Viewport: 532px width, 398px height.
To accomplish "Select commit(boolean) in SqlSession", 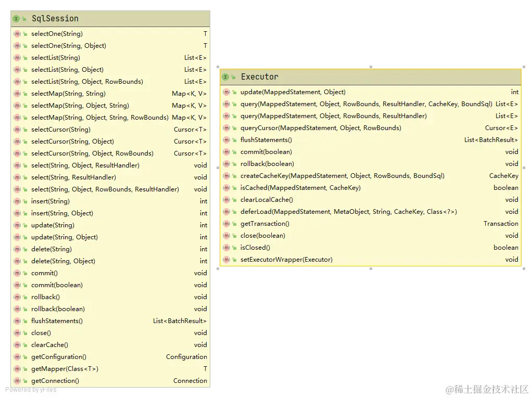I will (110, 285).
